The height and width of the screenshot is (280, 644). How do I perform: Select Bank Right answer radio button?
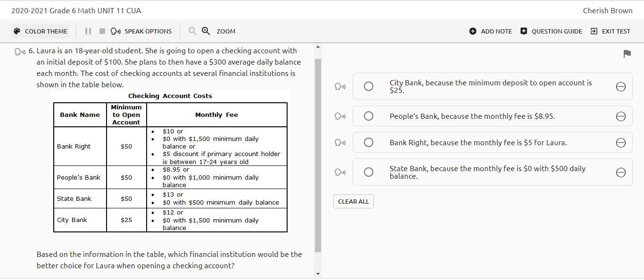click(x=369, y=142)
